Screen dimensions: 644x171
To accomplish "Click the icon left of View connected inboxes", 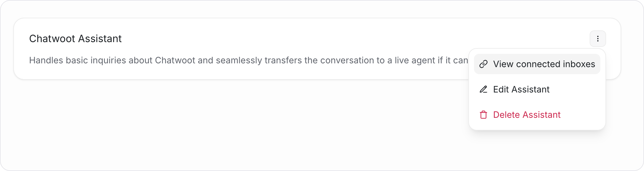I will 483,64.
